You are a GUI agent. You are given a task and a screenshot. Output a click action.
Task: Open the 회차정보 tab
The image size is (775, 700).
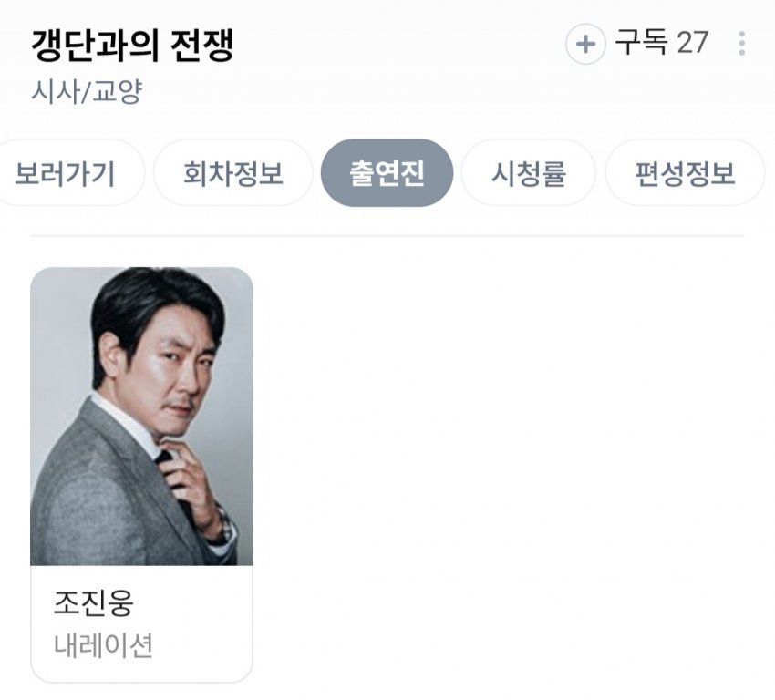(x=233, y=173)
